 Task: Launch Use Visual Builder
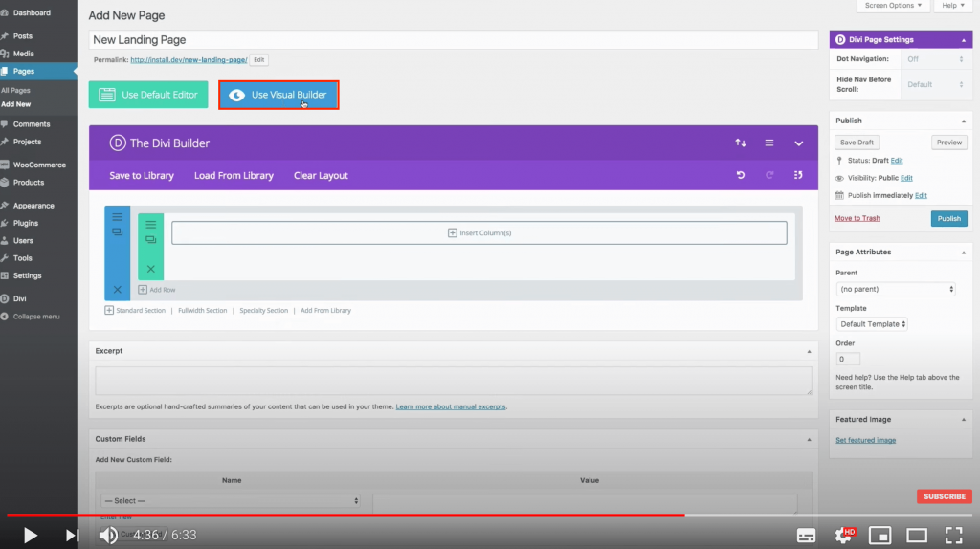point(278,95)
